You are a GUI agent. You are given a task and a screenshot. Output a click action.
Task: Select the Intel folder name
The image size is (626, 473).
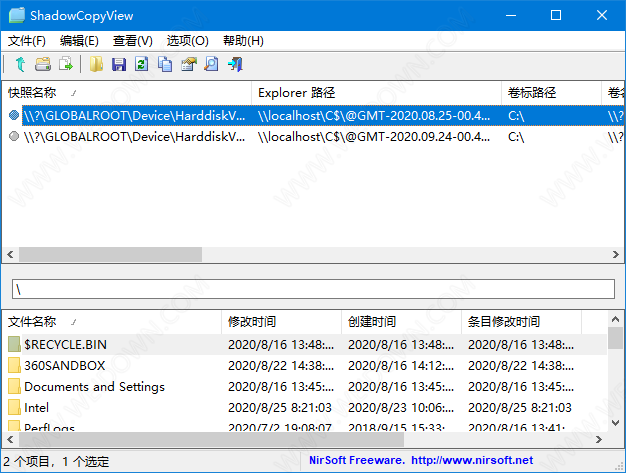coord(36,408)
